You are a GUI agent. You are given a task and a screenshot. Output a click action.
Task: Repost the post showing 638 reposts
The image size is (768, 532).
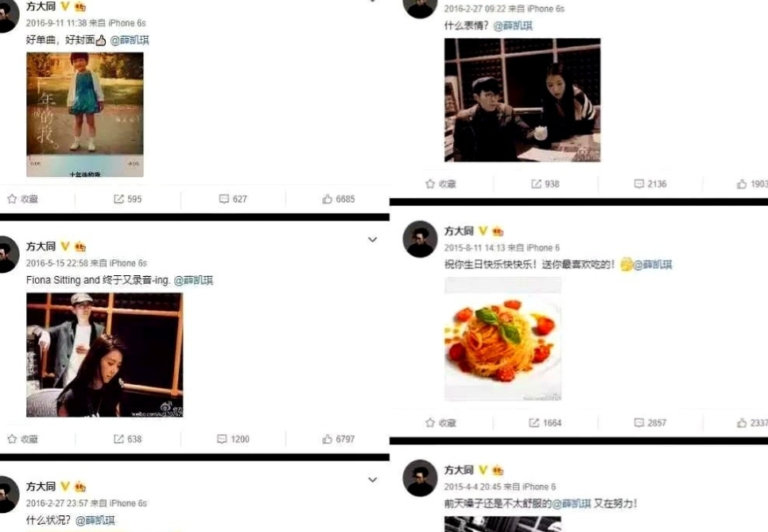(127, 439)
